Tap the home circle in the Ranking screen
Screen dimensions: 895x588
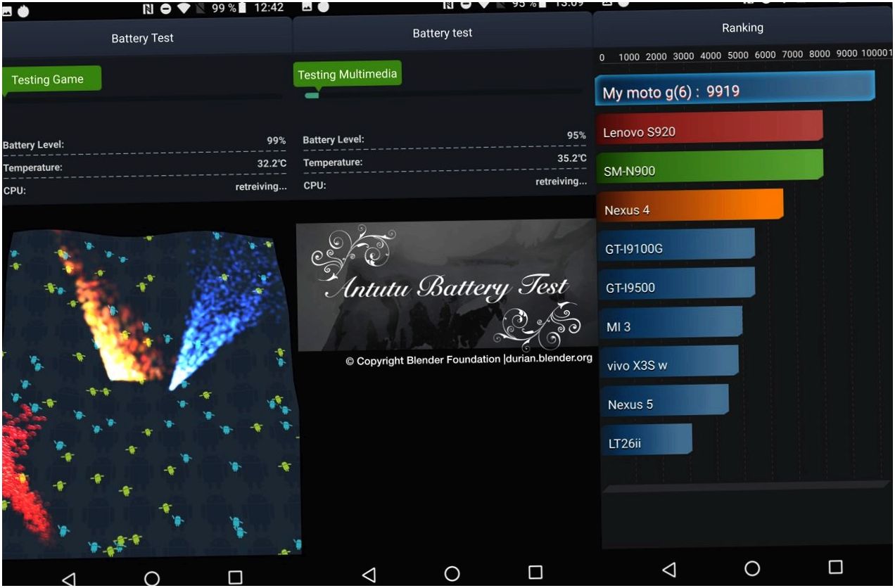click(752, 568)
